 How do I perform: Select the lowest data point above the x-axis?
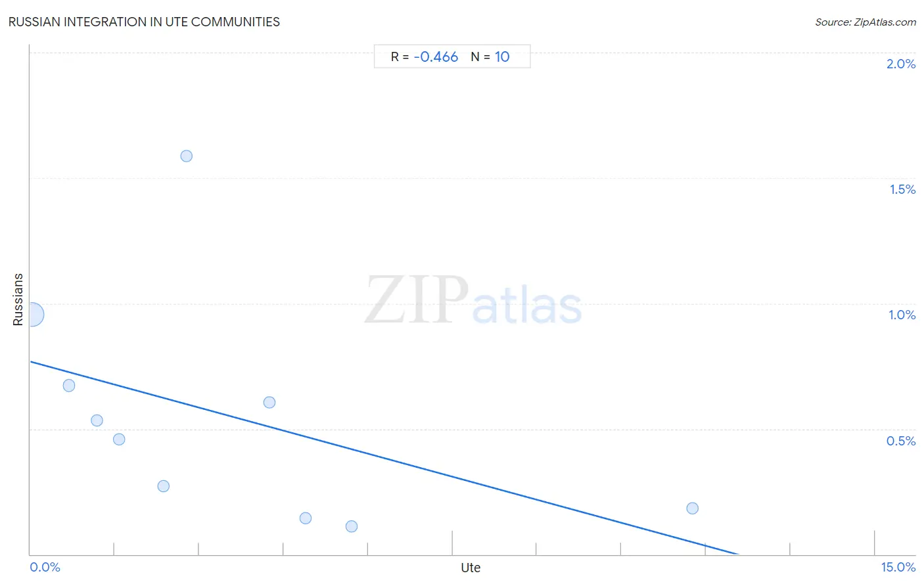pos(352,526)
